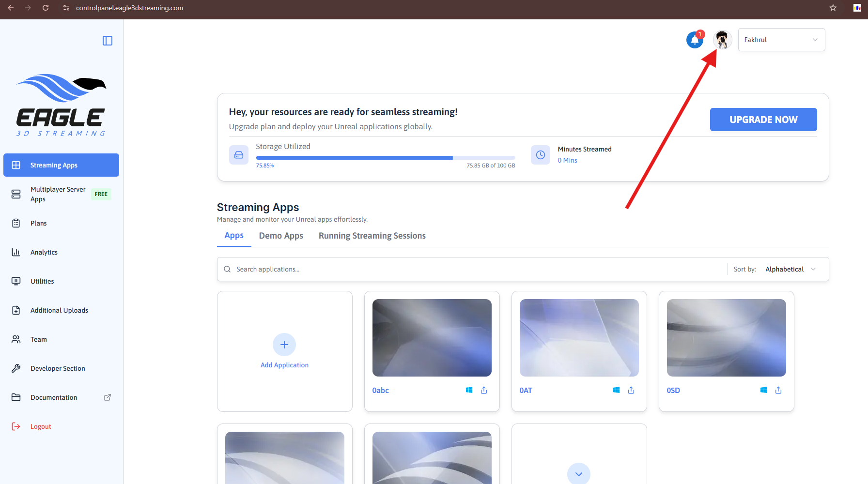Open Additional Uploads section

click(61, 310)
